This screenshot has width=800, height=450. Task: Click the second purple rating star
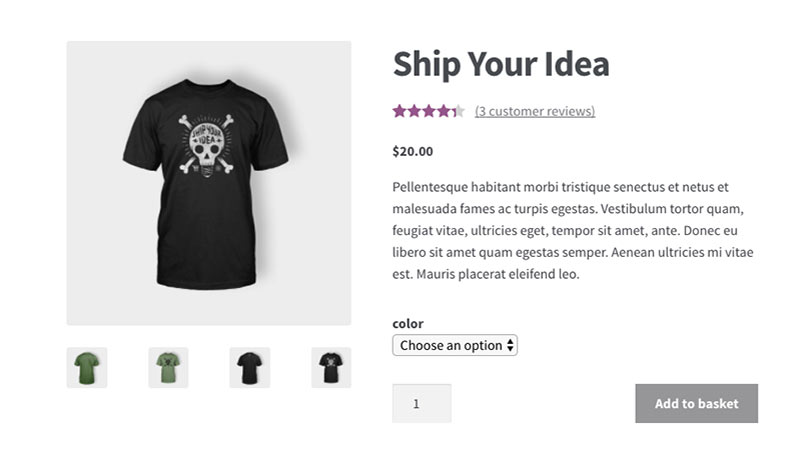tap(414, 111)
